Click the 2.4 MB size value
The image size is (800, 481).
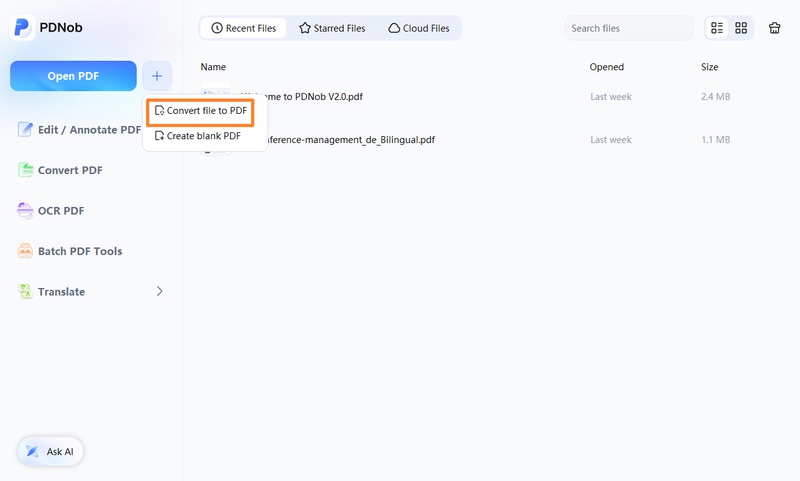[715, 96]
